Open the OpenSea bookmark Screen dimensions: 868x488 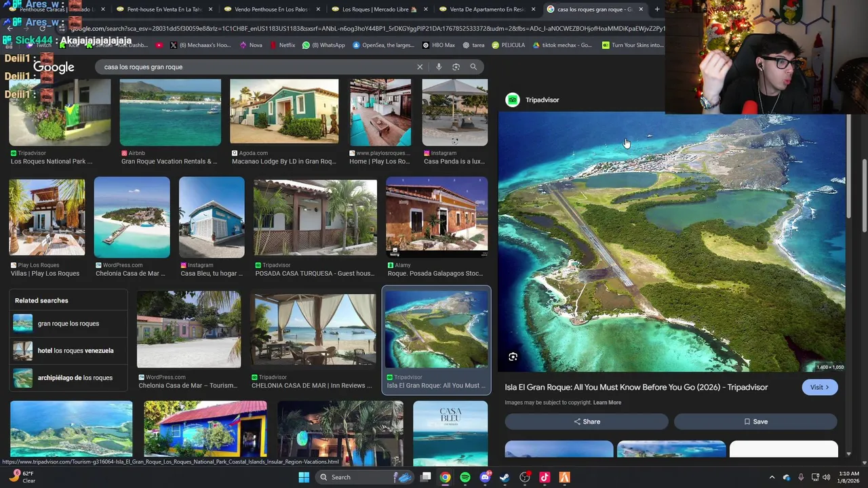383,45
